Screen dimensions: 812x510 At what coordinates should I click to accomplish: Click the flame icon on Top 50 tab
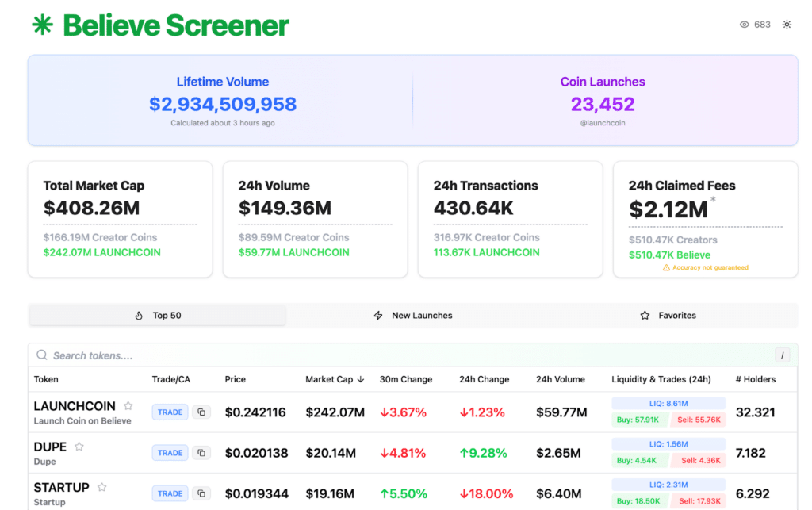click(139, 316)
